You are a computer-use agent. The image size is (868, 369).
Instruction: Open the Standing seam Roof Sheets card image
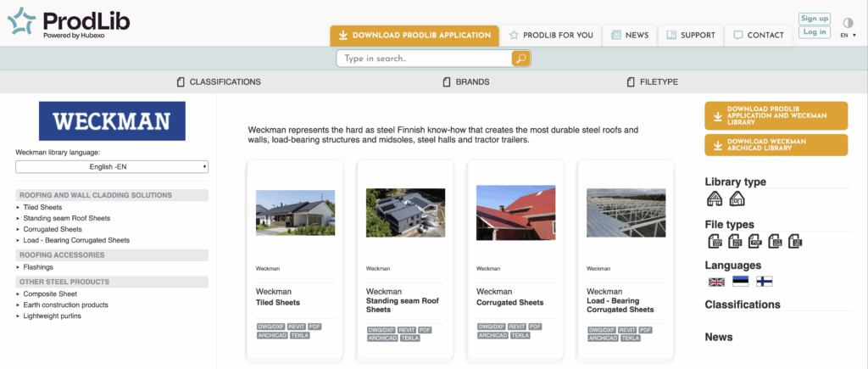[x=405, y=213]
